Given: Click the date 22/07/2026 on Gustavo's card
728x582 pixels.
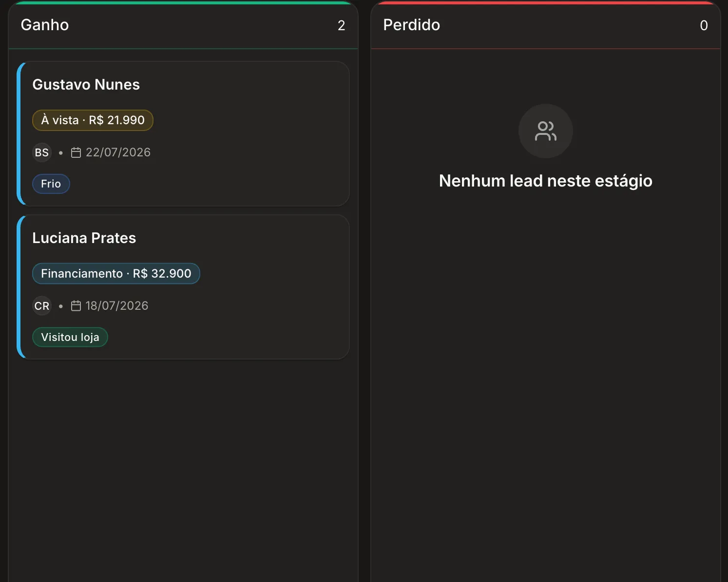Looking at the screenshot, I should (118, 152).
